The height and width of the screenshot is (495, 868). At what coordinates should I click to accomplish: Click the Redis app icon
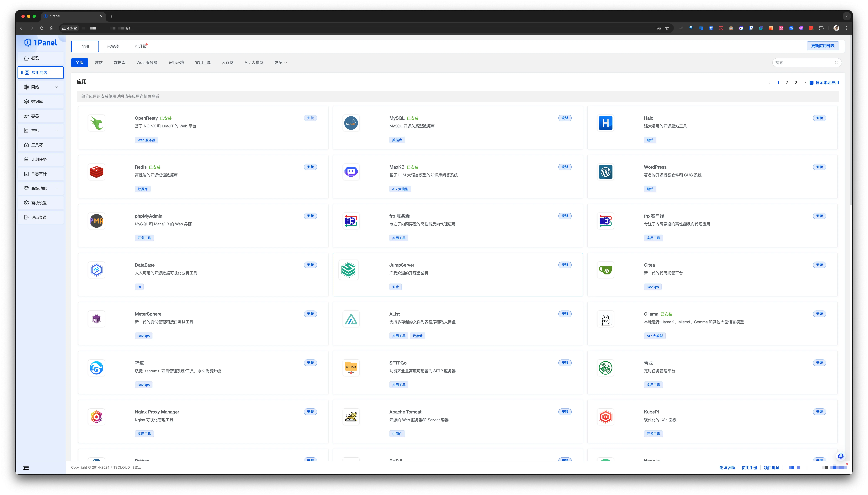pyautogui.click(x=97, y=172)
